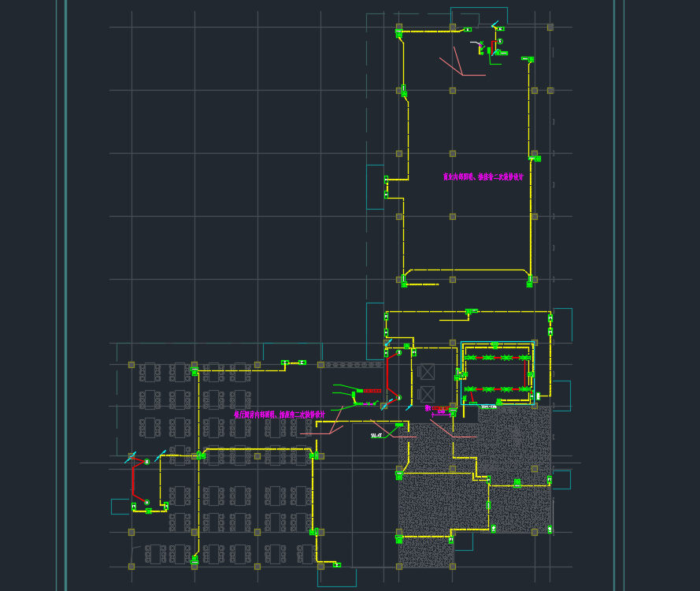Click the white 1AL-ST panel label
Image resolution: width=700 pixels, height=591 pixels.
(x=376, y=435)
